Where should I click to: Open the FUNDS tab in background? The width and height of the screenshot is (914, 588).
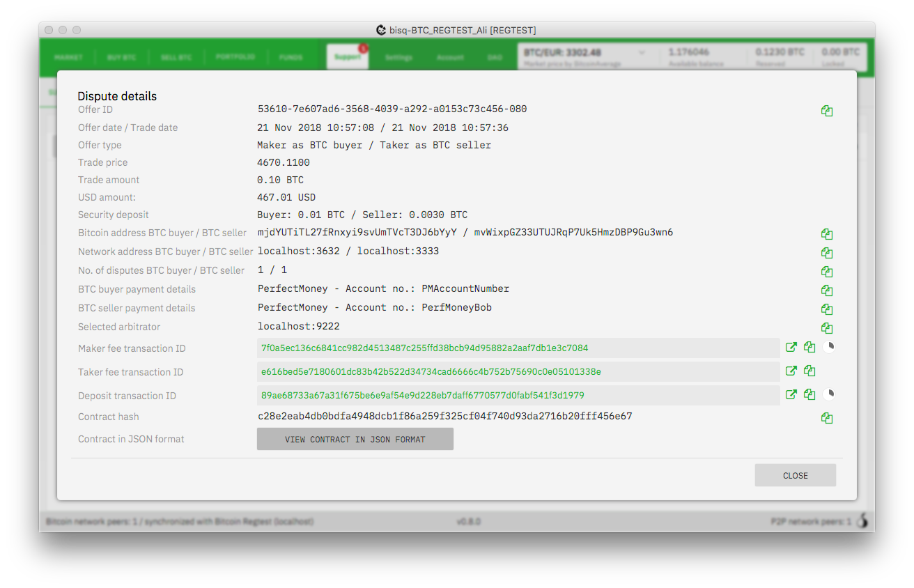tap(291, 57)
